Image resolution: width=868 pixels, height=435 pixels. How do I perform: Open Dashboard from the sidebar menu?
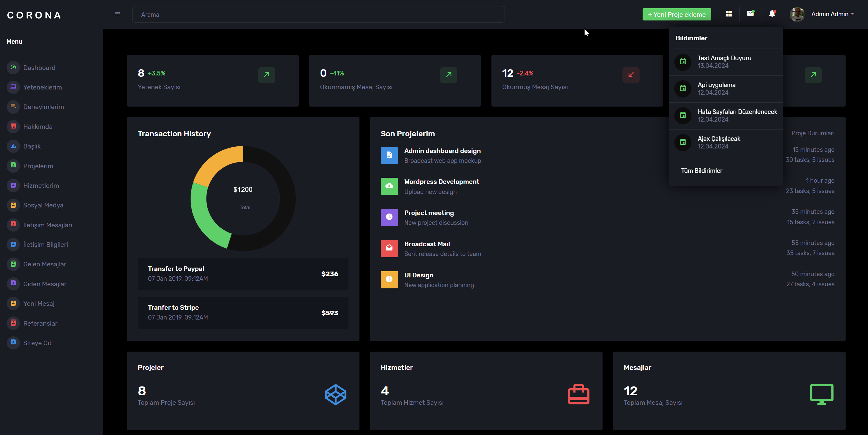[39, 68]
